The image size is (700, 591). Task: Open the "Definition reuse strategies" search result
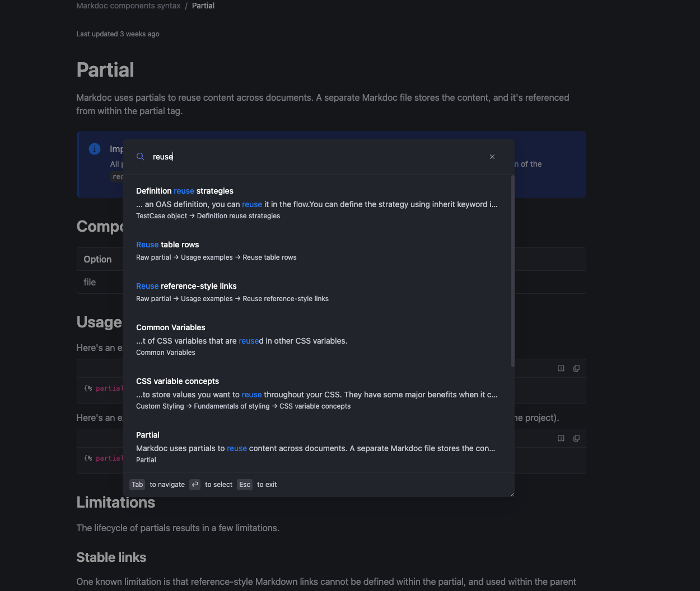[185, 191]
